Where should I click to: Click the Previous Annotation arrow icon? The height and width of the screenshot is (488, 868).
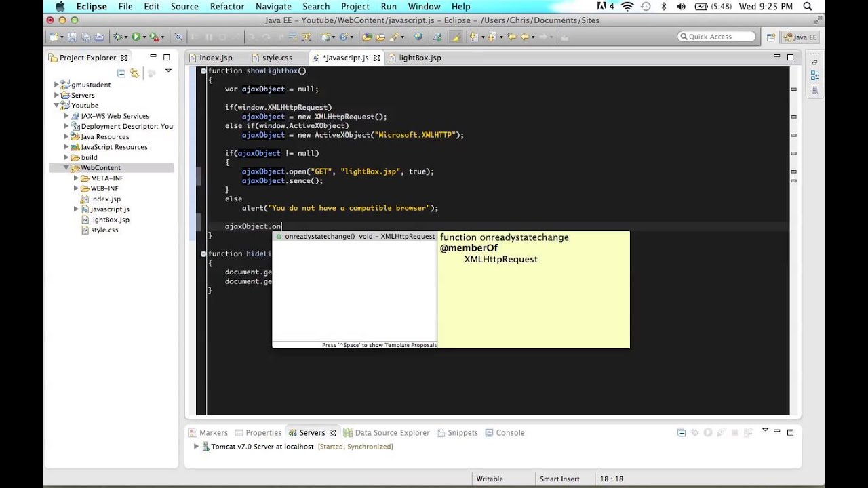(492, 37)
